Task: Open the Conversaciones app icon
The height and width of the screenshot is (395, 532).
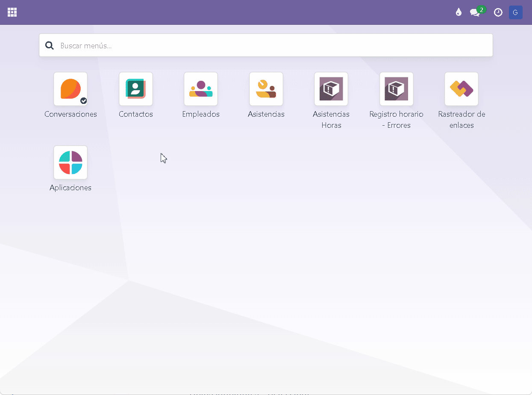Action: click(70, 88)
